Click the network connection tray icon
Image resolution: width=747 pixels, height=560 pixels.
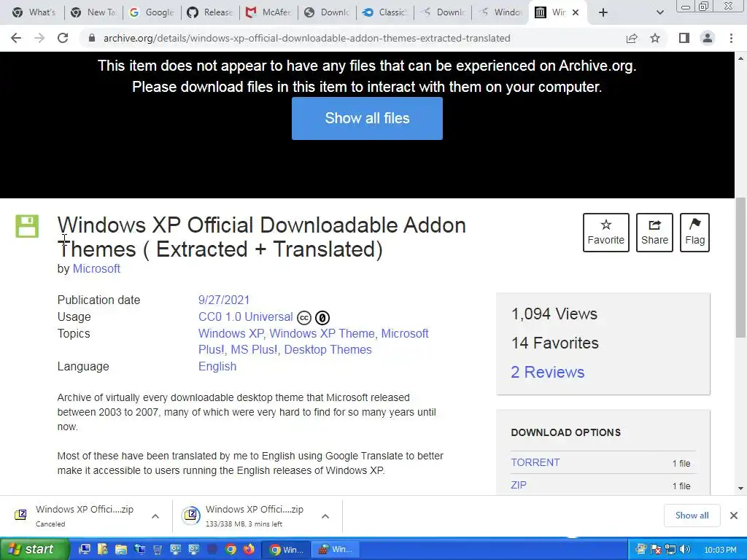pyautogui.click(x=670, y=550)
